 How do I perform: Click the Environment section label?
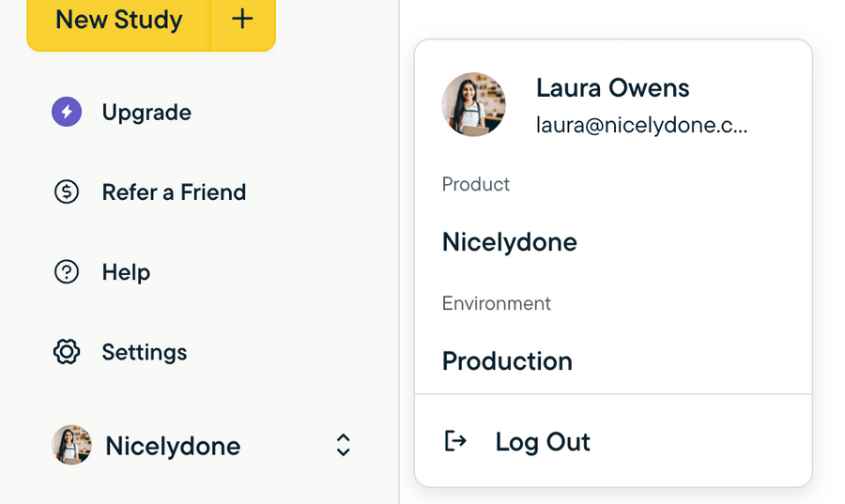497,303
